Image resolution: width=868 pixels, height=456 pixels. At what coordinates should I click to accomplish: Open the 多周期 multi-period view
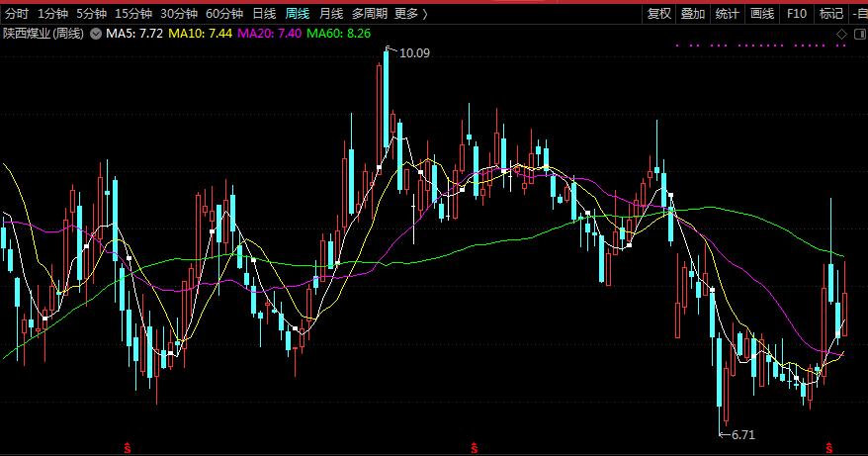369,14
